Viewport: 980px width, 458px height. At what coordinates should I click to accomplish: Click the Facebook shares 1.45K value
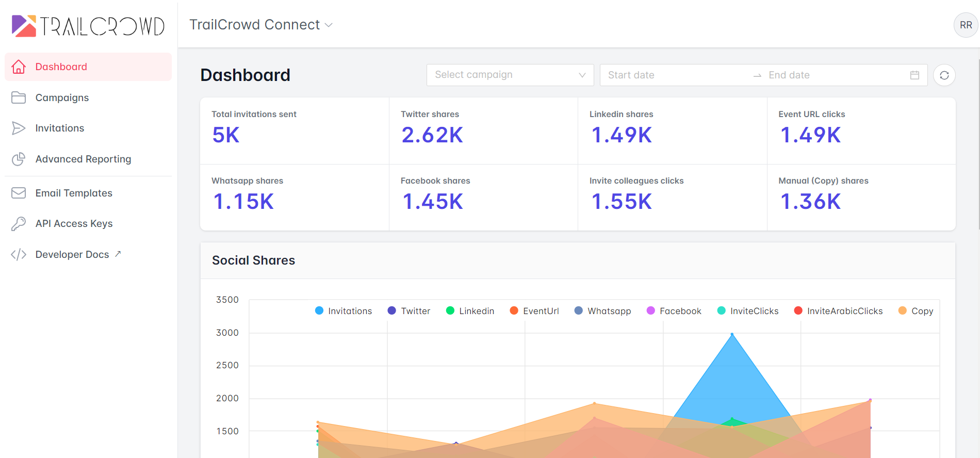(433, 202)
